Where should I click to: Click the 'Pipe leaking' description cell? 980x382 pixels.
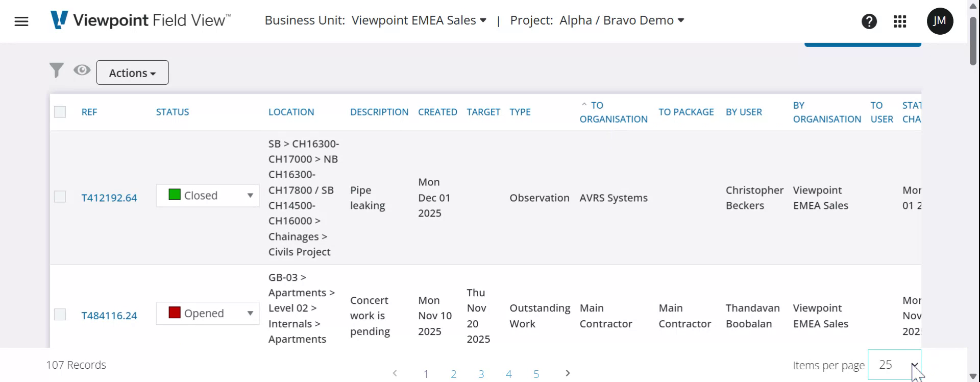point(367,198)
